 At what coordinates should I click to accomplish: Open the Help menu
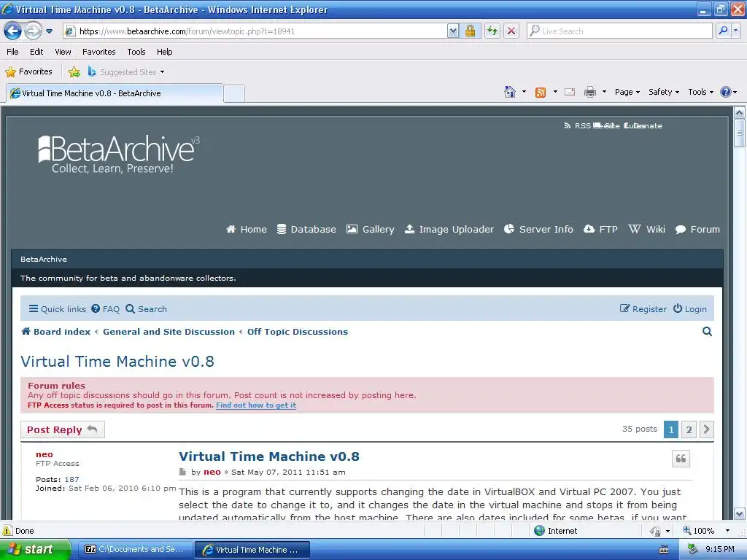pyautogui.click(x=164, y=52)
